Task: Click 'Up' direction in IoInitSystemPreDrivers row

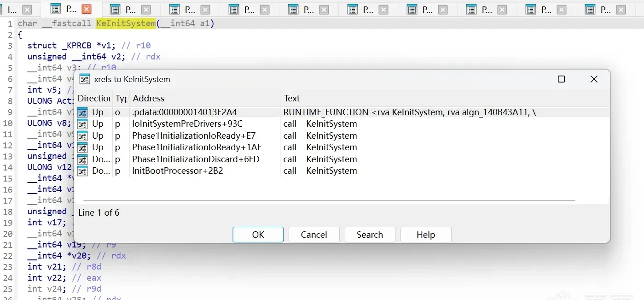Action: [98, 124]
